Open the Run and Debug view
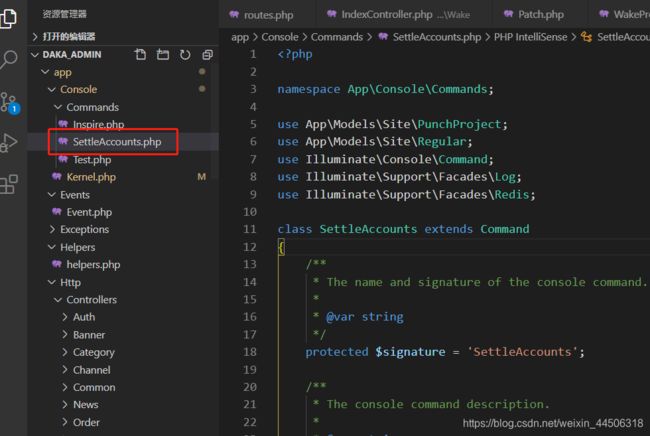The height and width of the screenshot is (436, 650). (8, 143)
